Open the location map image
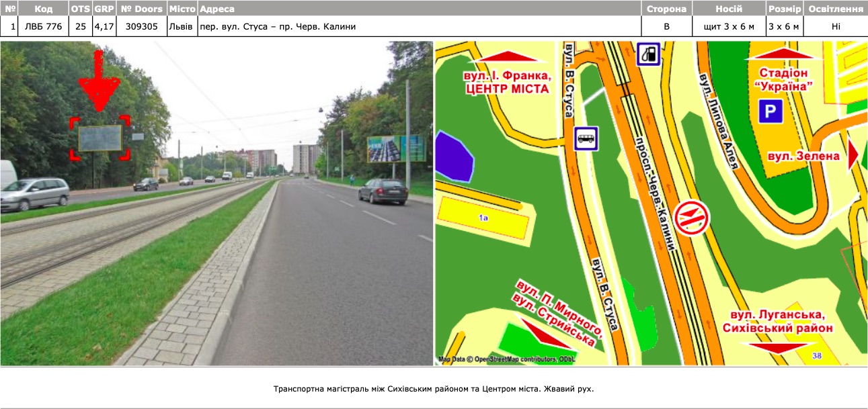Screen dimensions: 868x409 pyautogui.click(x=651, y=203)
